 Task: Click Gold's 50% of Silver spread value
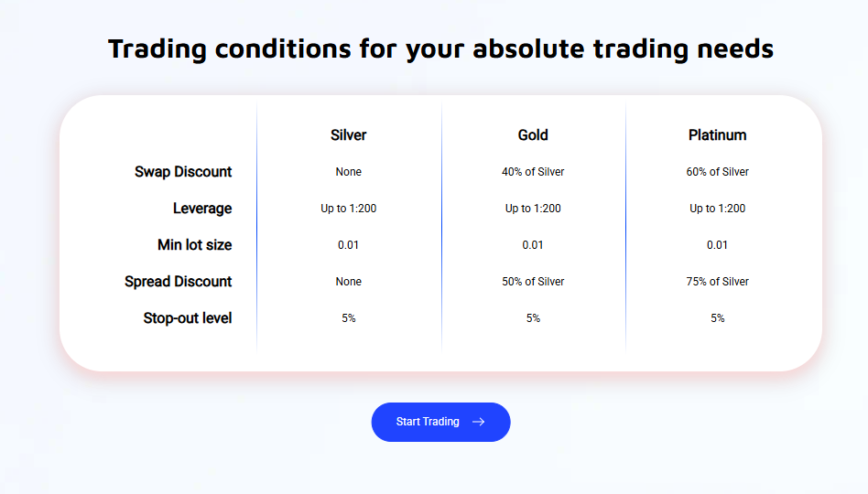click(x=533, y=282)
